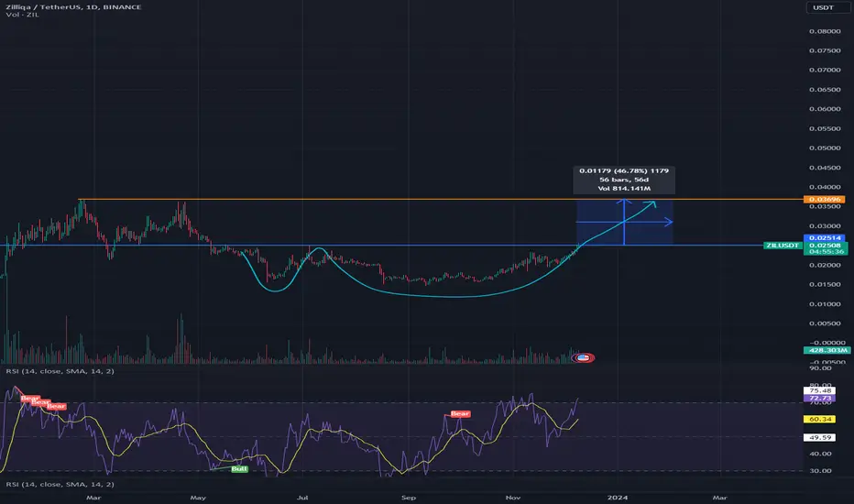Click the 49.59 RSI value label
The image size is (854, 504).
tap(820, 437)
